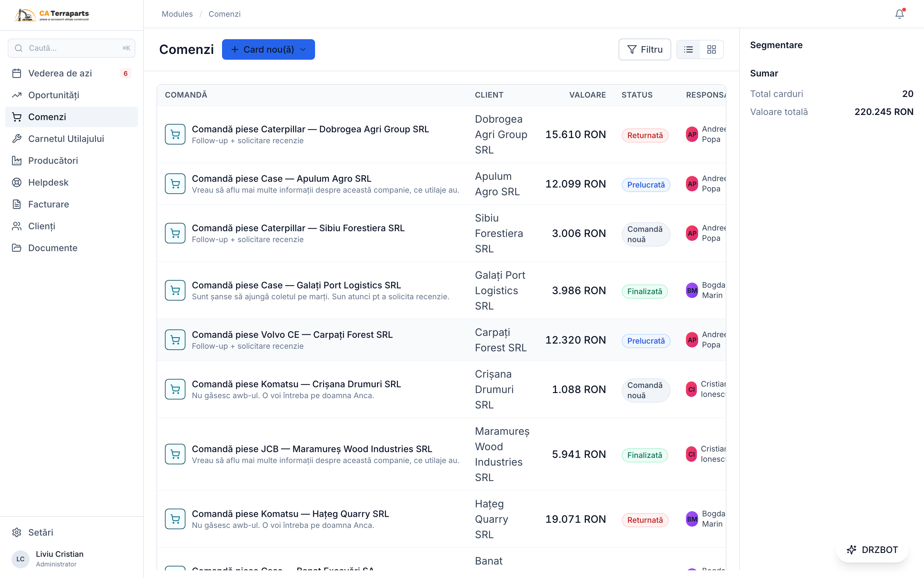924x578 pixels.
Task: Click the cart icon for Sibiu Forestiera order
Action: [175, 233]
